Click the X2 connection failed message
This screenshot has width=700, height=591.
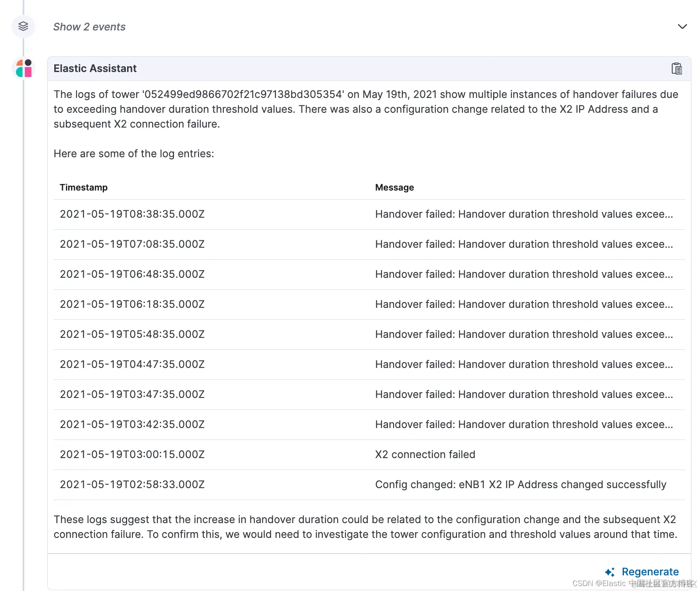425,454
